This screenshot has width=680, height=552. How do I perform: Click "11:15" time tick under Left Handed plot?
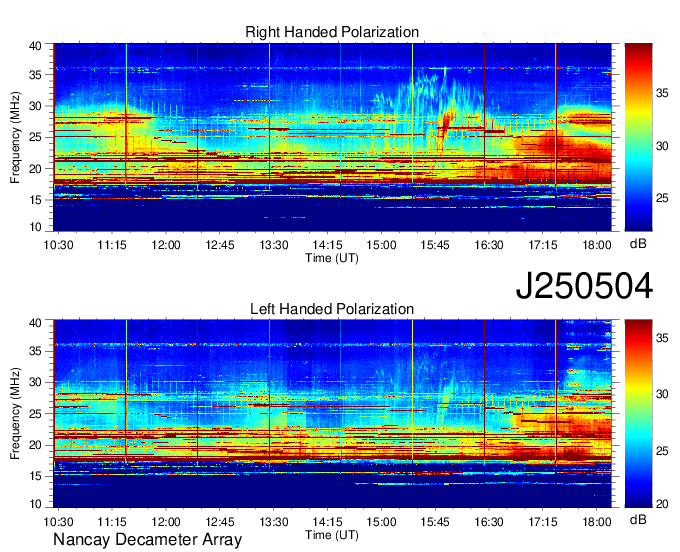click(112, 522)
